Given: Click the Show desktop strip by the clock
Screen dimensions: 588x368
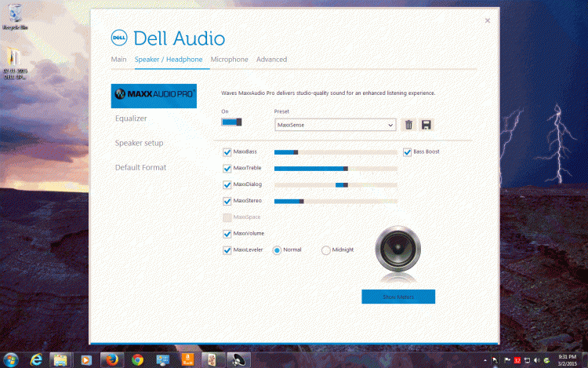Looking at the screenshot, I should point(585,360).
